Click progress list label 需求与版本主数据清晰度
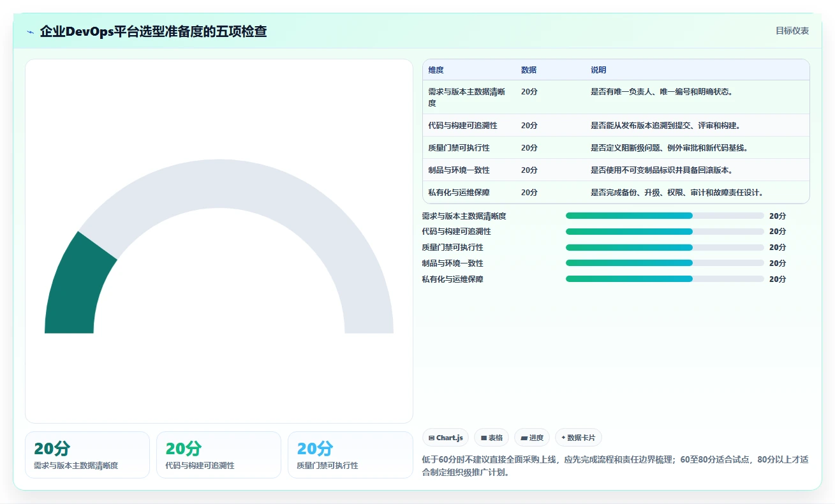 (464, 216)
